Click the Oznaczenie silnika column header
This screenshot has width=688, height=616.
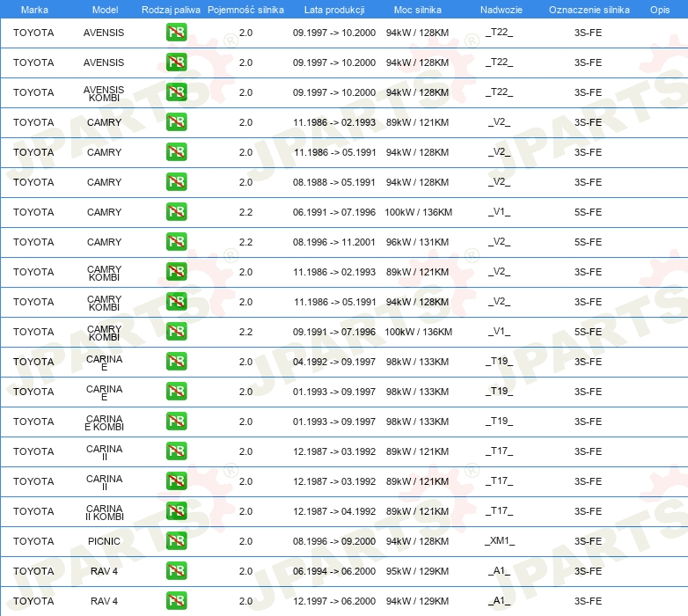(x=589, y=10)
